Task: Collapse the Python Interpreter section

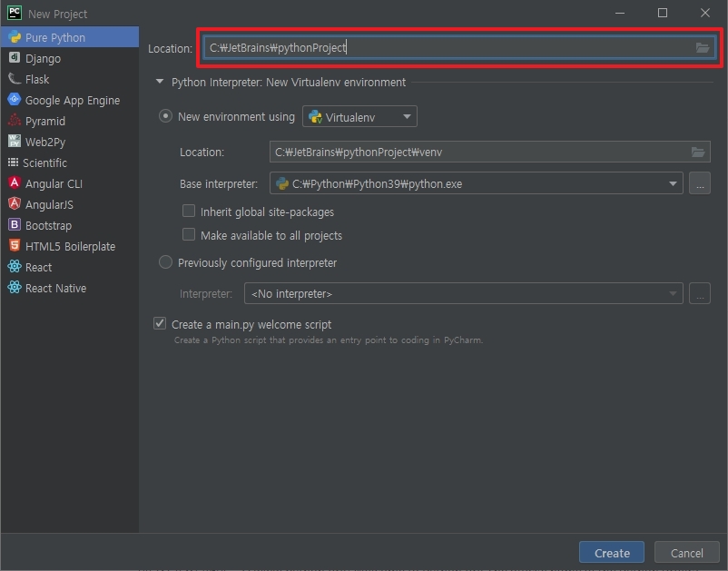Action: [160, 82]
